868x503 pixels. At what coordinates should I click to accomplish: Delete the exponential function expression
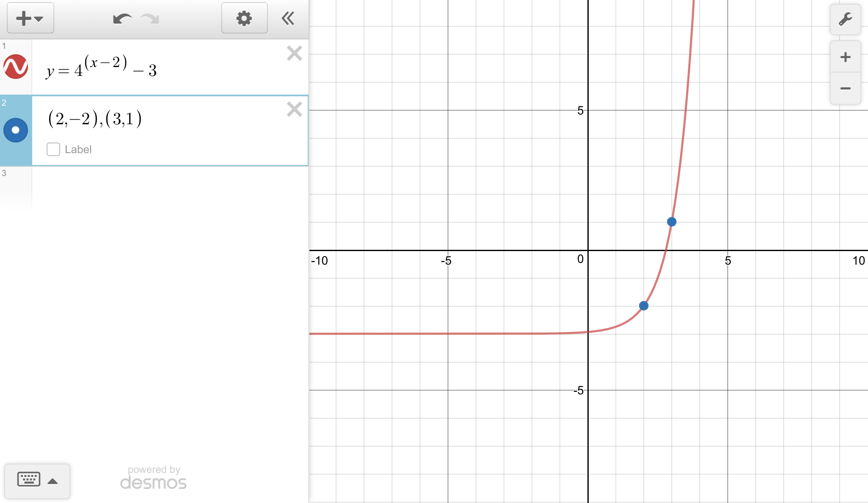[294, 53]
